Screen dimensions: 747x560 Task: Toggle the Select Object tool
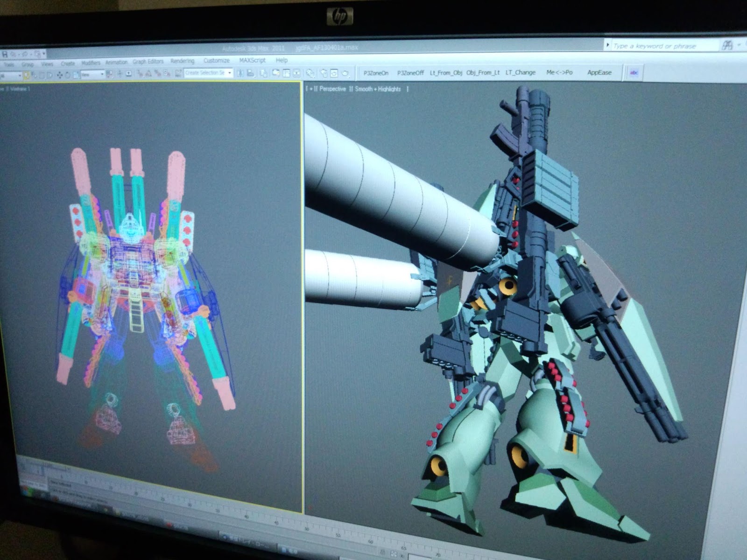[x=27, y=75]
